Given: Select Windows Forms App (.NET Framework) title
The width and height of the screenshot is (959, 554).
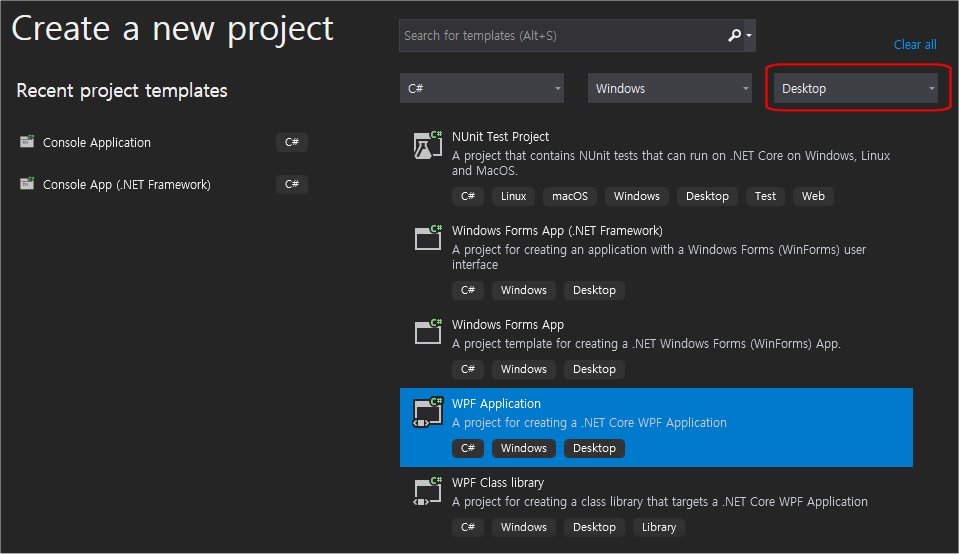Looking at the screenshot, I should tap(557, 231).
